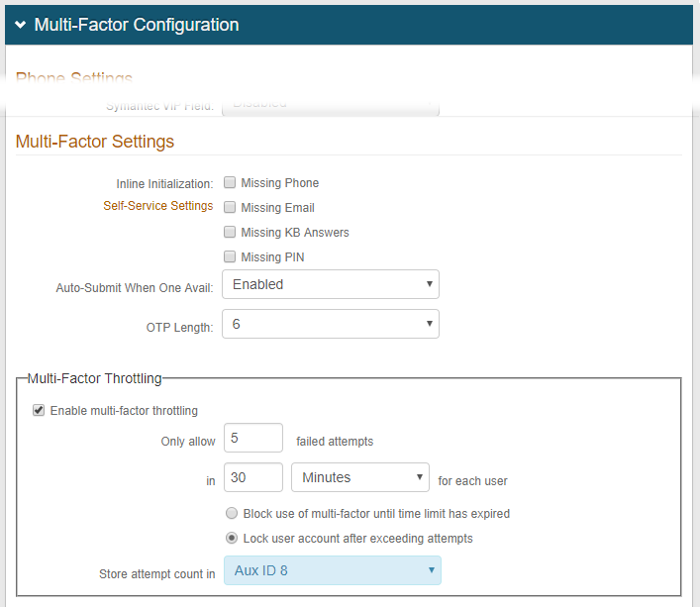Tick the Missing KB Answers checkbox

click(230, 232)
